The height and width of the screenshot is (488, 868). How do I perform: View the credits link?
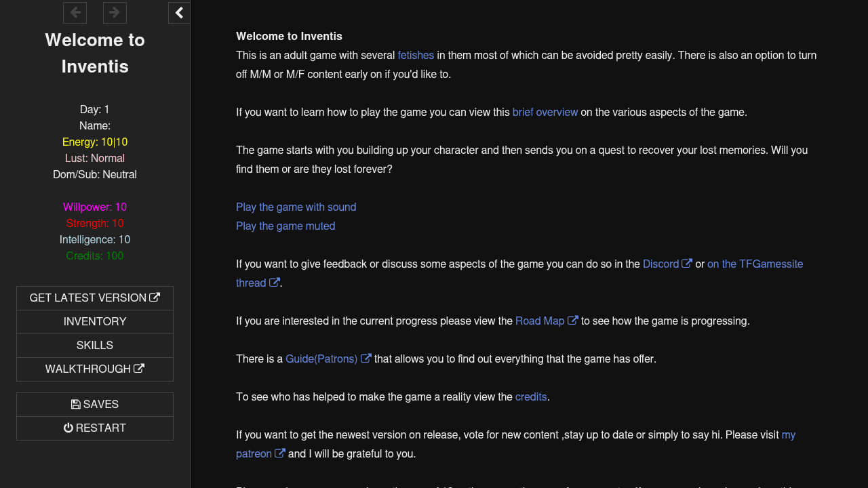[x=531, y=397]
